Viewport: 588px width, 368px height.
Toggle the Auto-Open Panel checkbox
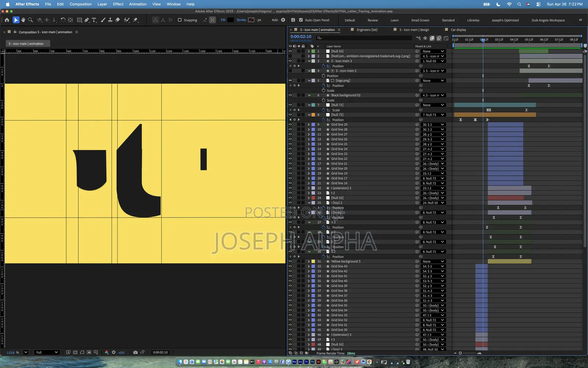301,20
